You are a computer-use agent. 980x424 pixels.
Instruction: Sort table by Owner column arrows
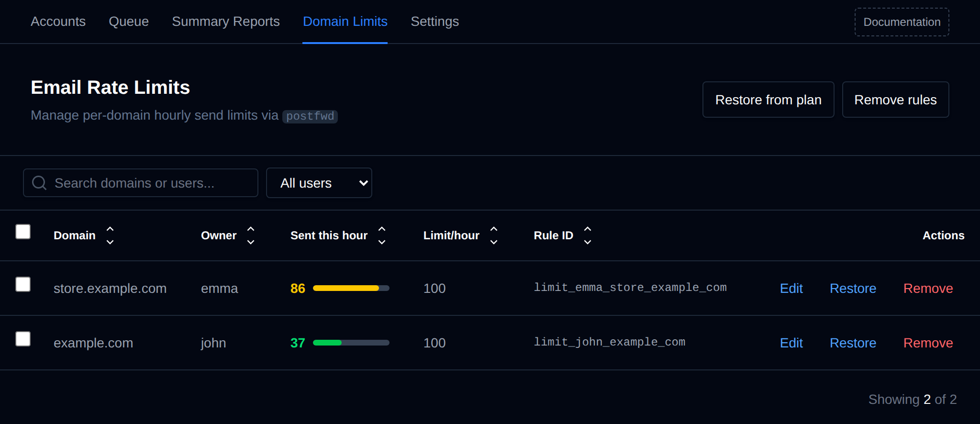pos(251,235)
